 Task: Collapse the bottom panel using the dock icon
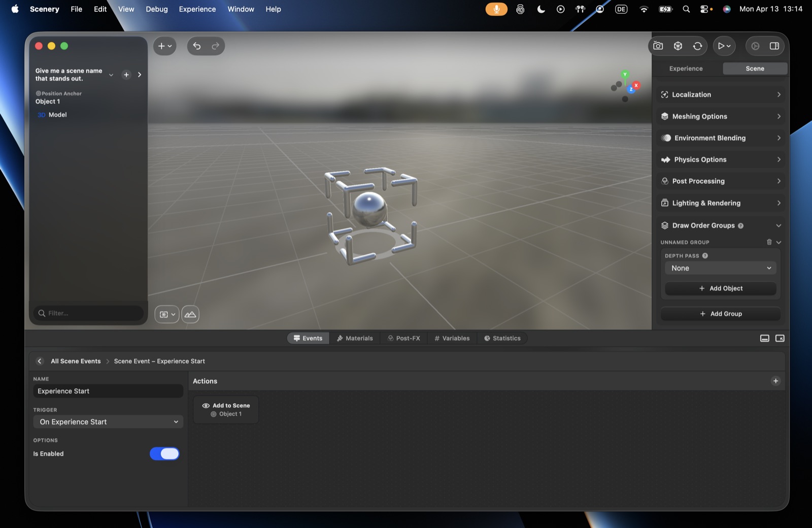coord(765,339)
